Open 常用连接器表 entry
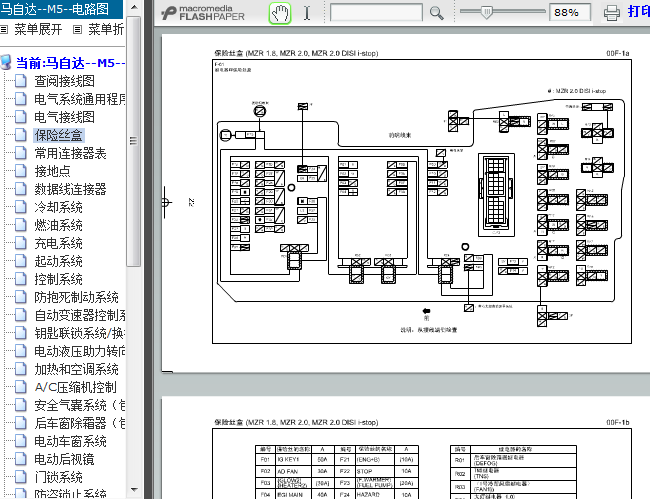 coord(71,153)
